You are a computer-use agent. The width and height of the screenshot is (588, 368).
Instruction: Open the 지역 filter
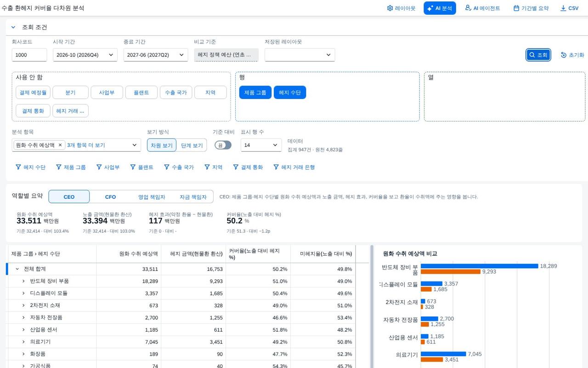click(x=213, y=167)
